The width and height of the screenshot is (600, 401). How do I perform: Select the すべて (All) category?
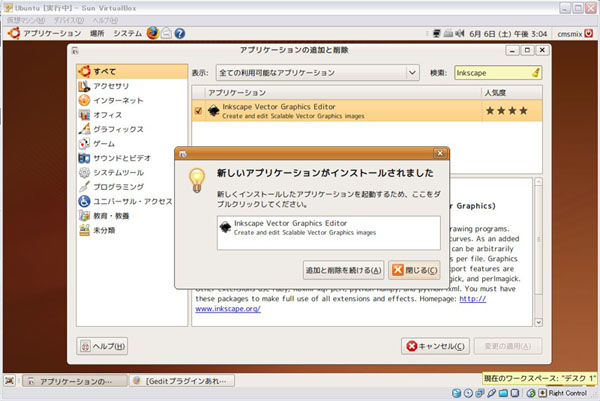[132, 72]
